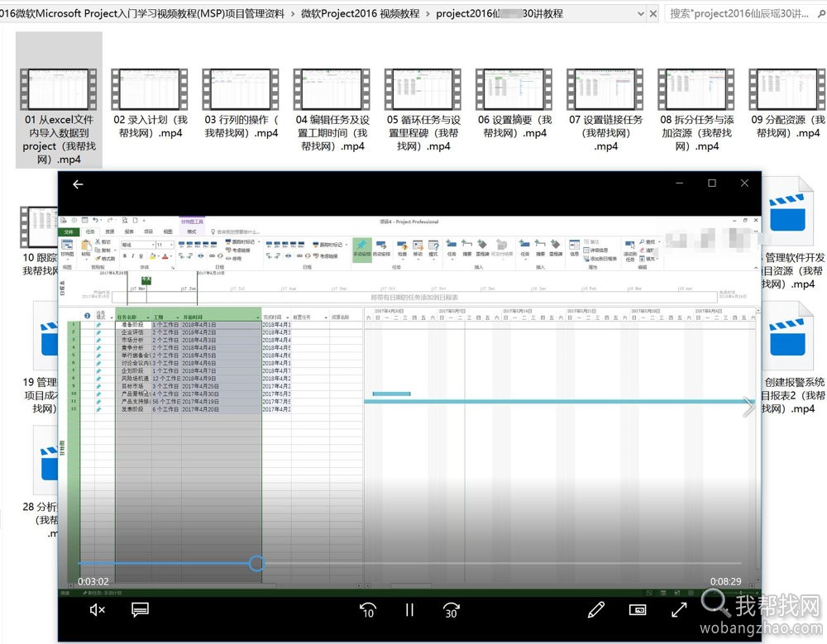
Task: Click the 剪切 cut button
Action: 103,241
